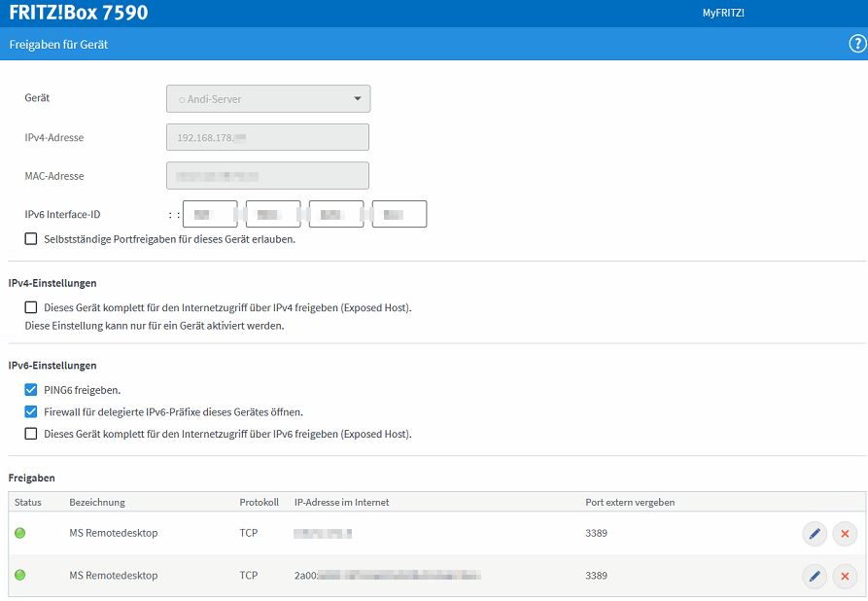The image size is (868, 601).
Task: Edit the IPv4 MS Remotedesktop share
Action: 815,534
